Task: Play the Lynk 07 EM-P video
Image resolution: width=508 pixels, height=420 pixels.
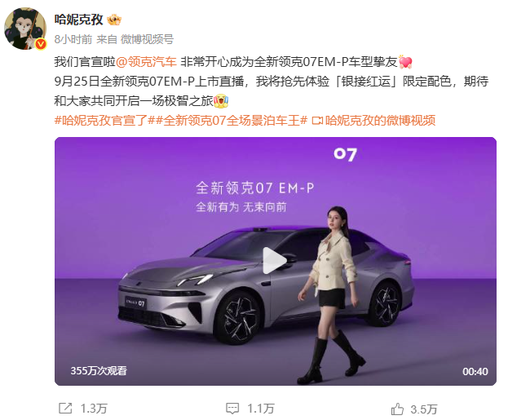Action: (275, 261)
